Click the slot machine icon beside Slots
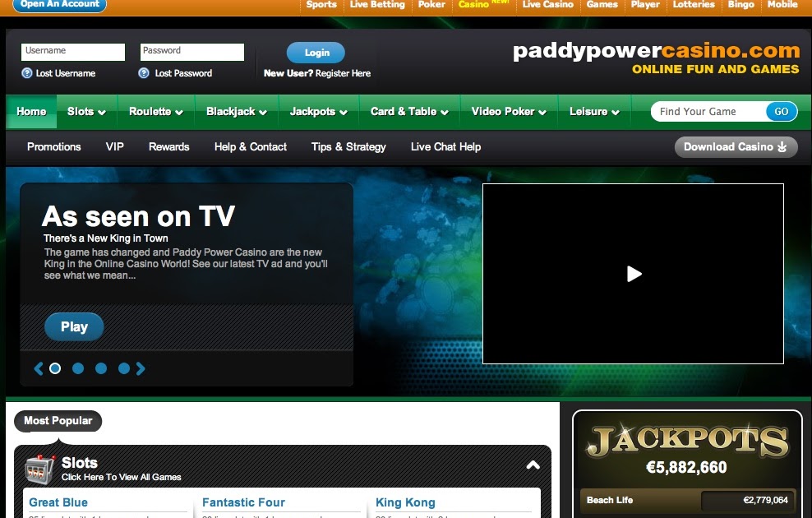The height and width of the screenshot is (518, 812). point(40,469)
